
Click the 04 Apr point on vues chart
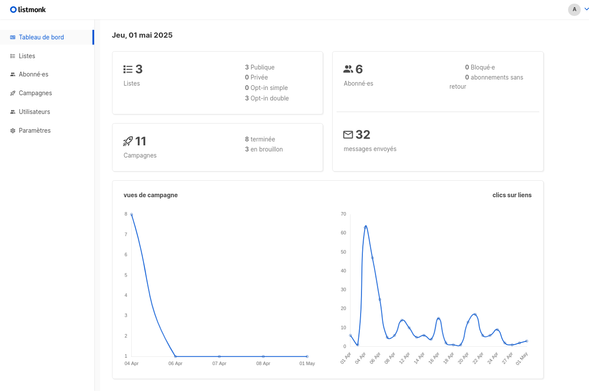click(131, 214)
